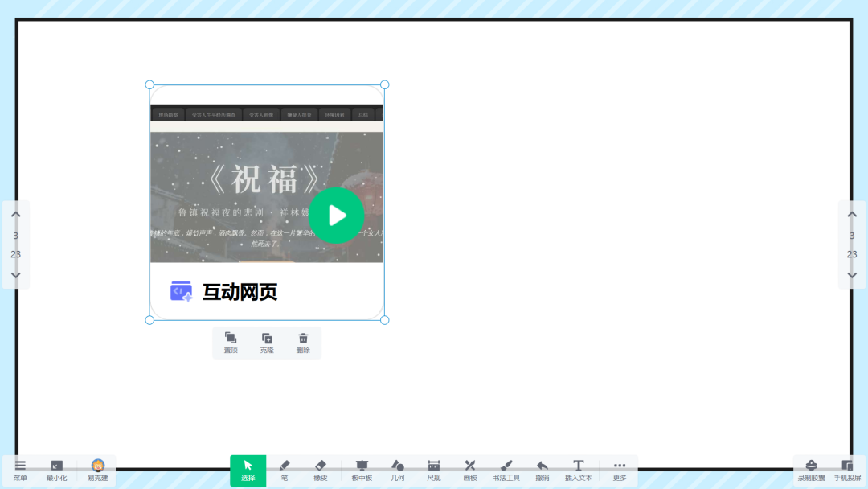Click total pages 23 on the right pager
This screenshot has width=868, height=489.
click(852, 254)
